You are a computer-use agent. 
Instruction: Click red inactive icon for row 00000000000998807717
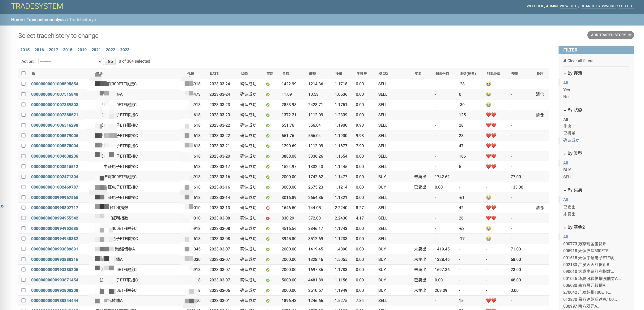click(x=268, y=208)
